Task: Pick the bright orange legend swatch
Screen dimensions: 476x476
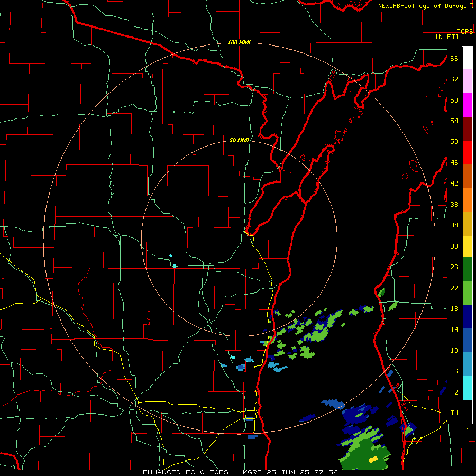Action: click(467, 200)
